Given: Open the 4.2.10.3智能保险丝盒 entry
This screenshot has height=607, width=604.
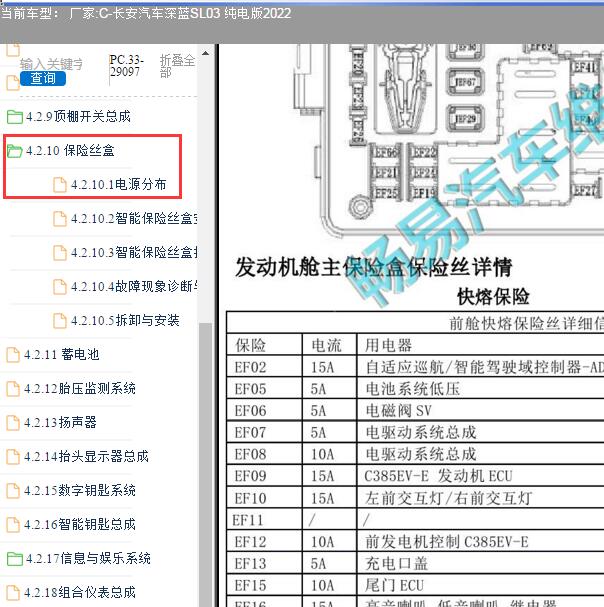Looking at the screenshot, I should (134, 252).
